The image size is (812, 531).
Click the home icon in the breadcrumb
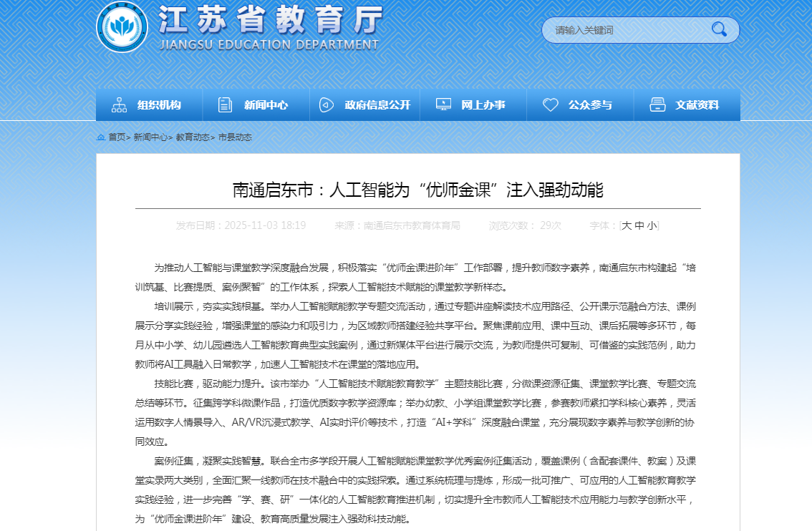pyautogui.click(x=101, y=137)
